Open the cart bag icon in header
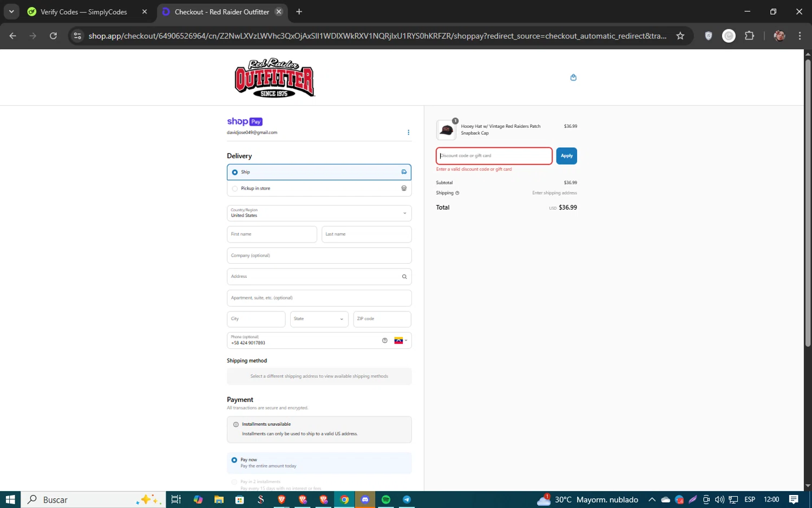 [573, 77]
